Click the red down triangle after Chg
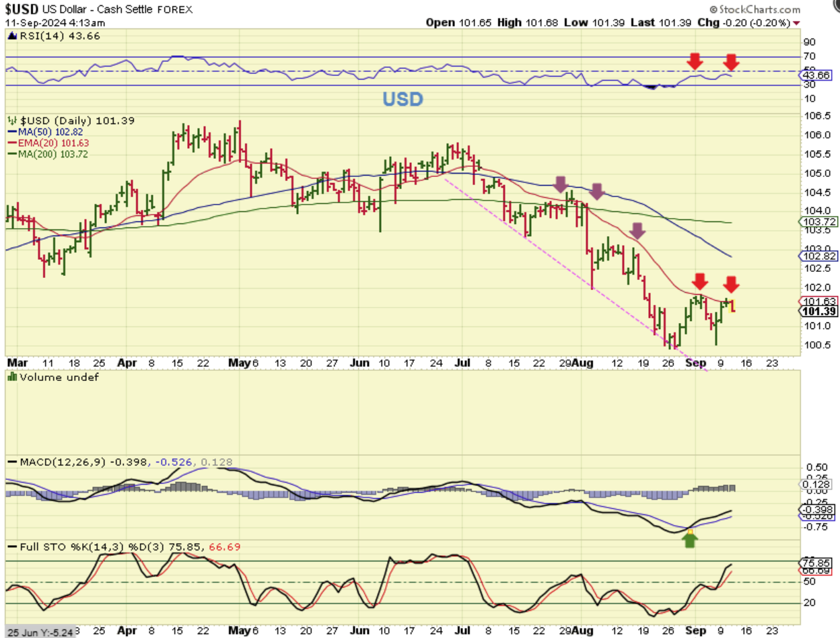 797,22
